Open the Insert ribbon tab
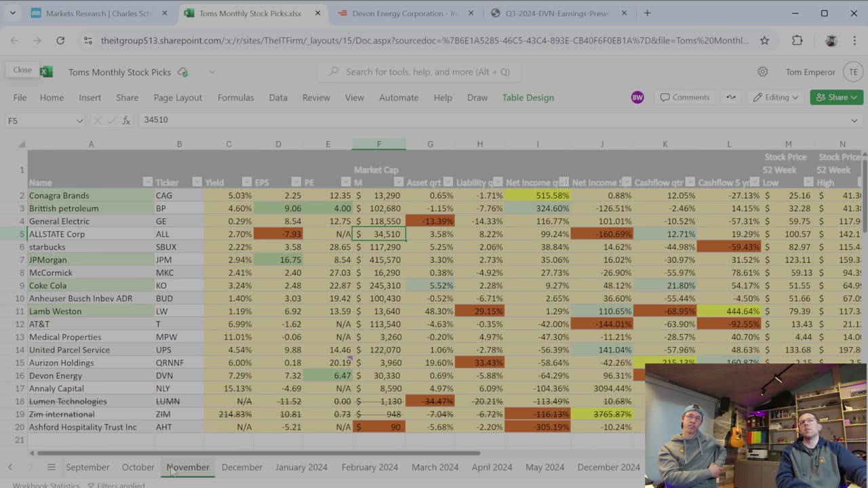Image resolution: width=868 pixels, height=488 pixels. 90,98
